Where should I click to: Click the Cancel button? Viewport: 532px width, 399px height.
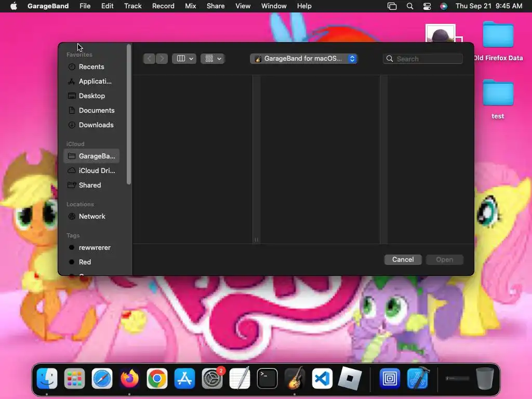[403, 260]
